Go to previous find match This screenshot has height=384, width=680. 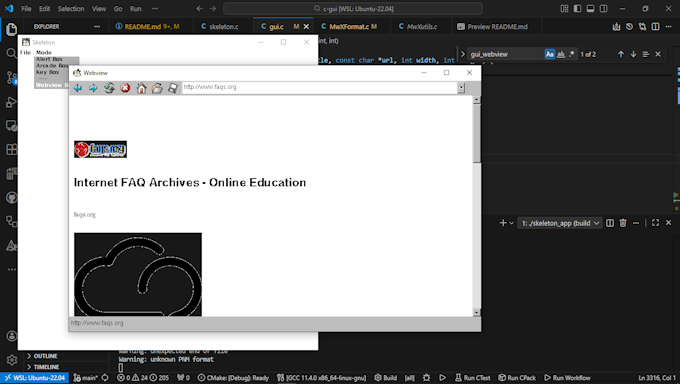click(621, 54)
